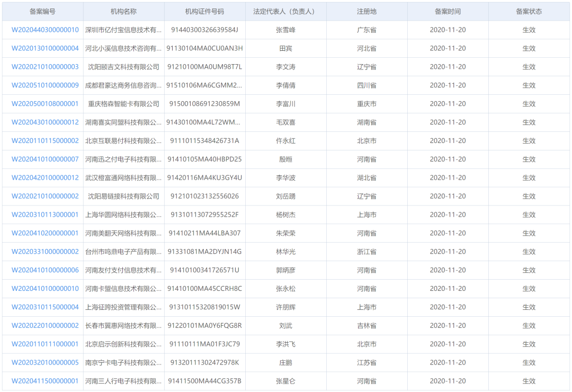Open record link W2020410100000010
The height and width of the screenshot is (392, 572).
pyautogui.click(x=45, y=288)
